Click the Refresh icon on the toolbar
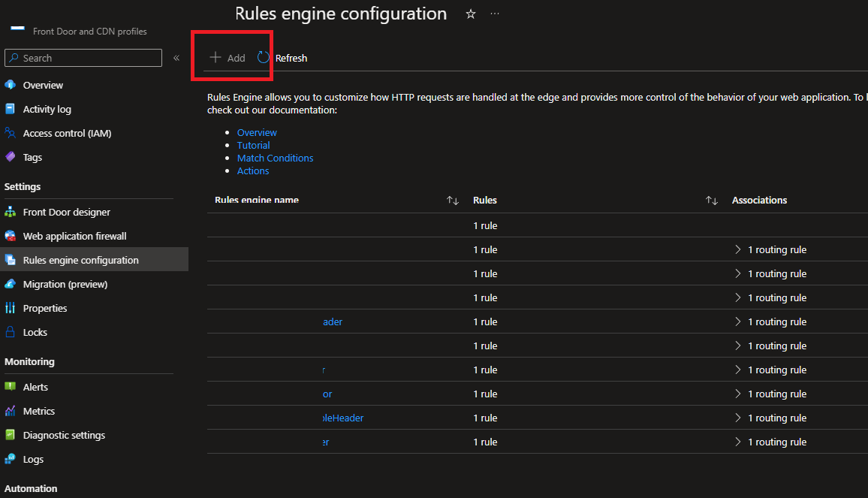The width and height of the screenshot is (868, 498). pyautogui.click(x=263, y=56)
